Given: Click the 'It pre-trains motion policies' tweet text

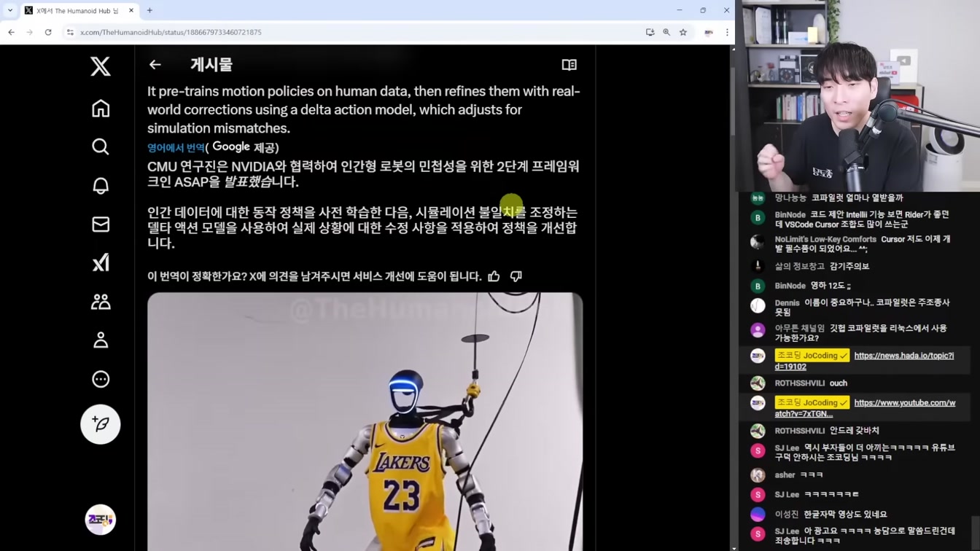Looking at the screenshot, I should (364, 109).
